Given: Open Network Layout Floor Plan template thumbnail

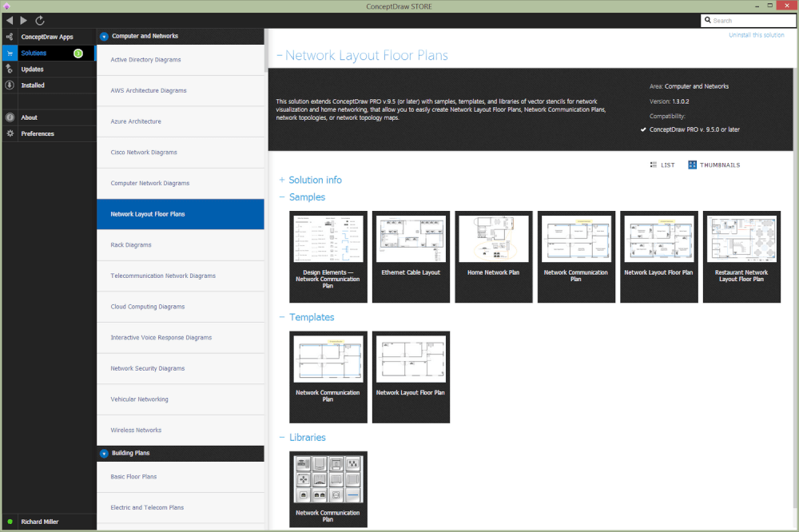Looking at the screenshot, I should [411, 377].
